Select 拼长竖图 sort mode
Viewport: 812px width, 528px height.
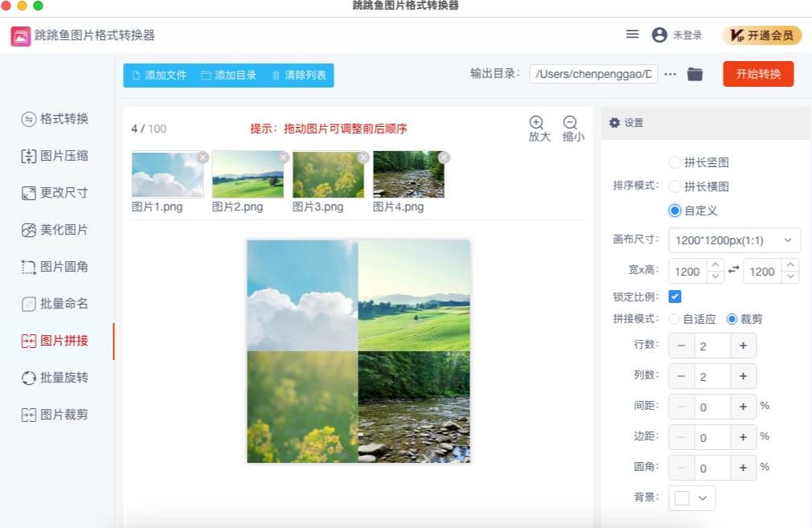click(675, 162)
